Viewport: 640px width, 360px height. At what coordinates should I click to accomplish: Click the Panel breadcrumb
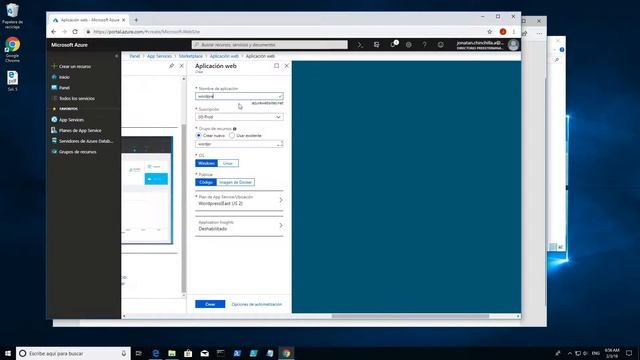tap(135, 56)
